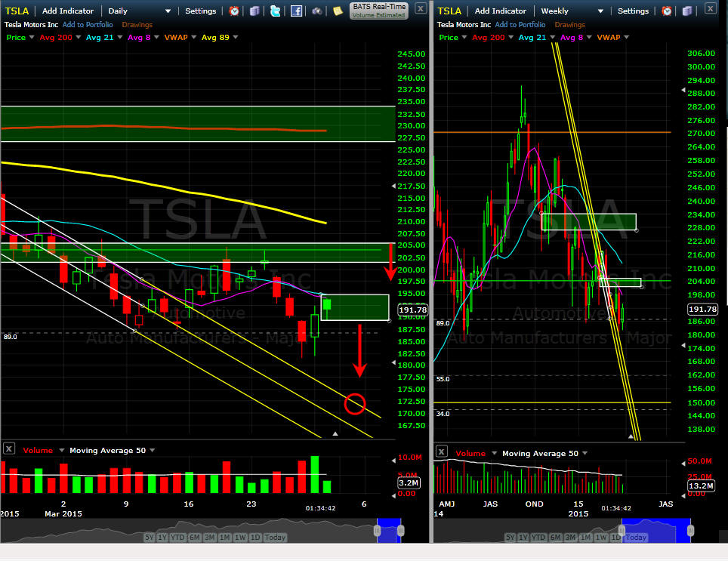Click the stacked pages icon in daily chart

254,11
